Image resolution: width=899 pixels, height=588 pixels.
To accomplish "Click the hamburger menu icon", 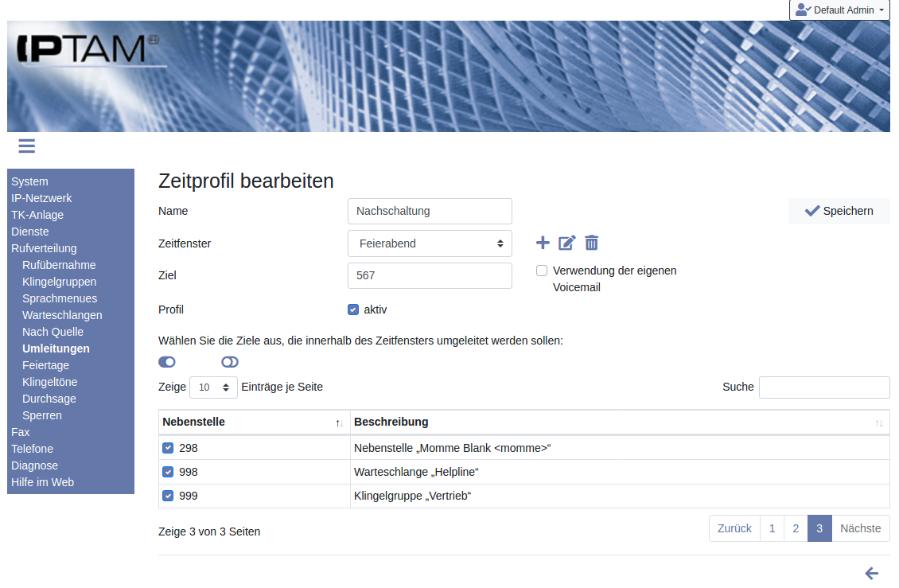I will click(26, 146).
